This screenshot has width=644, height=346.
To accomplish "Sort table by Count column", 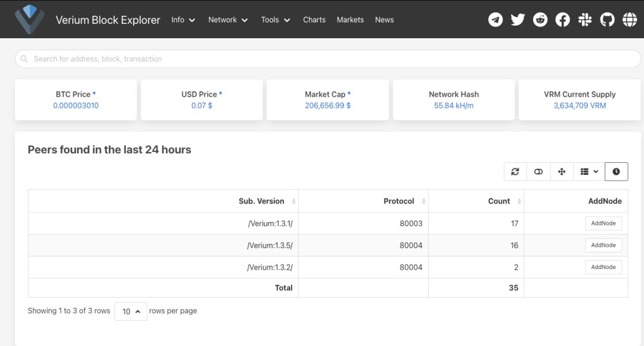I will (476, 201).
